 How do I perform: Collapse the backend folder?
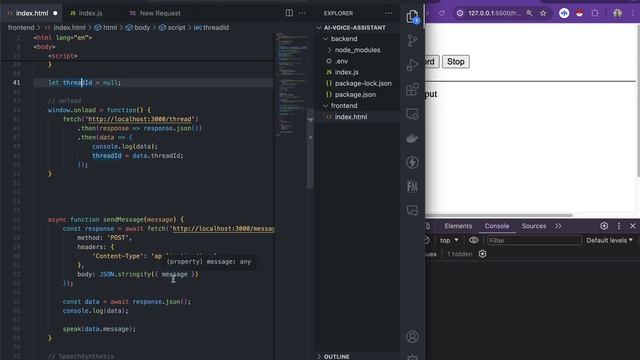[x=344, y=39]
